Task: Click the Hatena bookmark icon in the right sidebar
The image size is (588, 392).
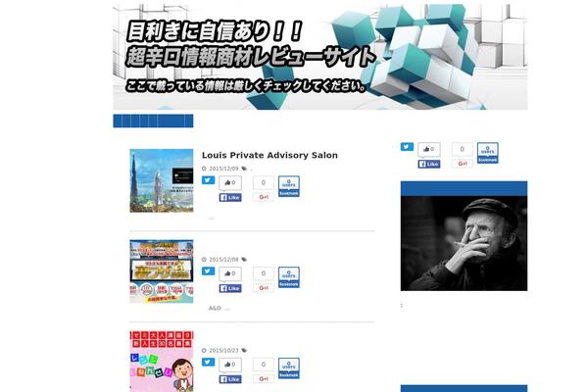Action: click(487, 153)
